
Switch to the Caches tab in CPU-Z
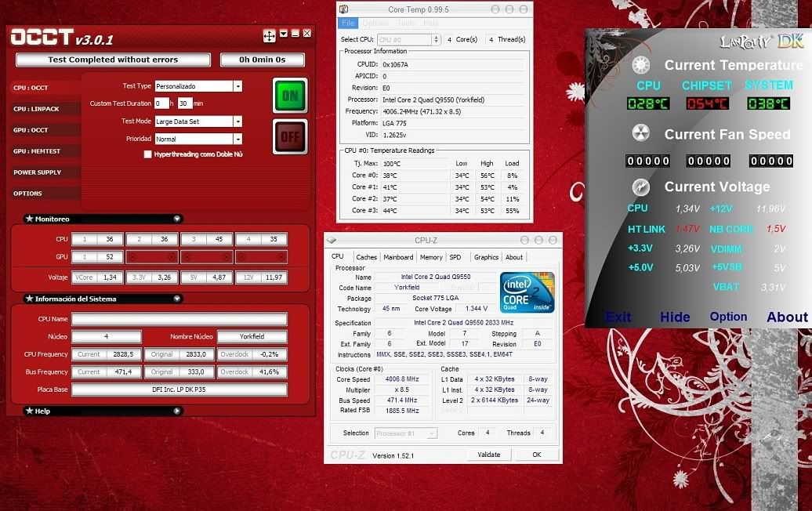tap(367, 257)
